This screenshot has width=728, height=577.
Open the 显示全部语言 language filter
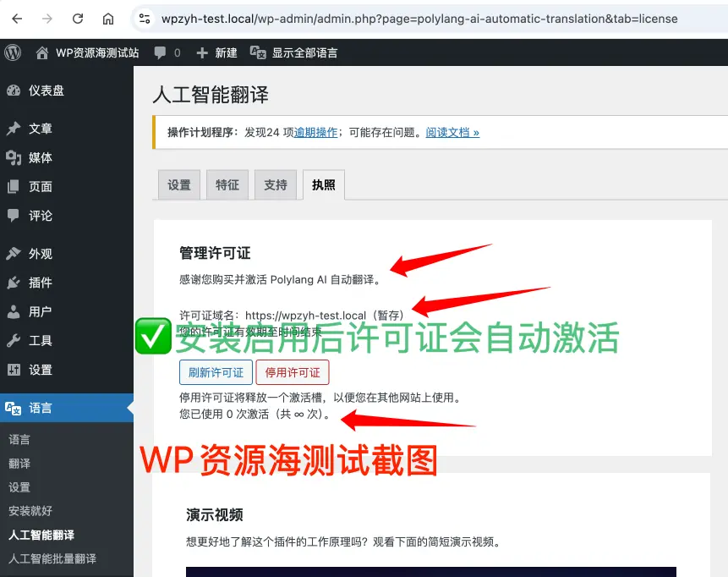pyautogui.click(x=304, y=52)
